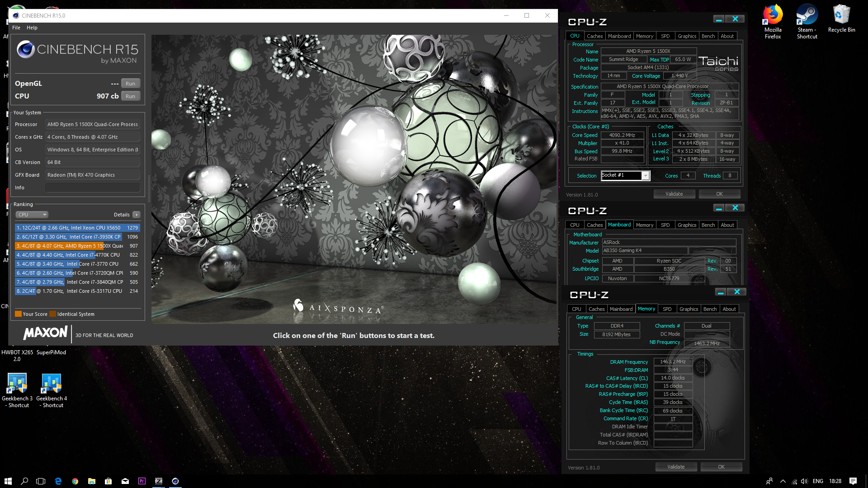Open the network Wi-Fi tray icon
The image size is (868, 488).
pos(794,481)
